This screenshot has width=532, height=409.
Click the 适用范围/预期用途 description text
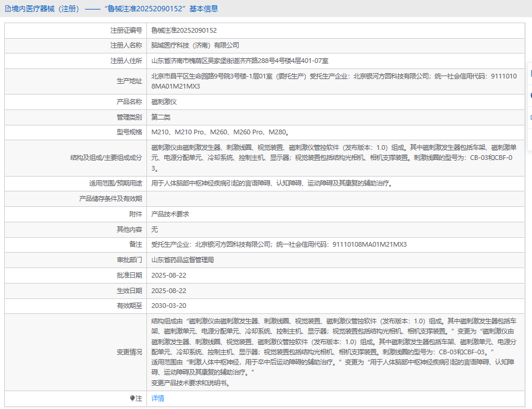coord(271,183)
